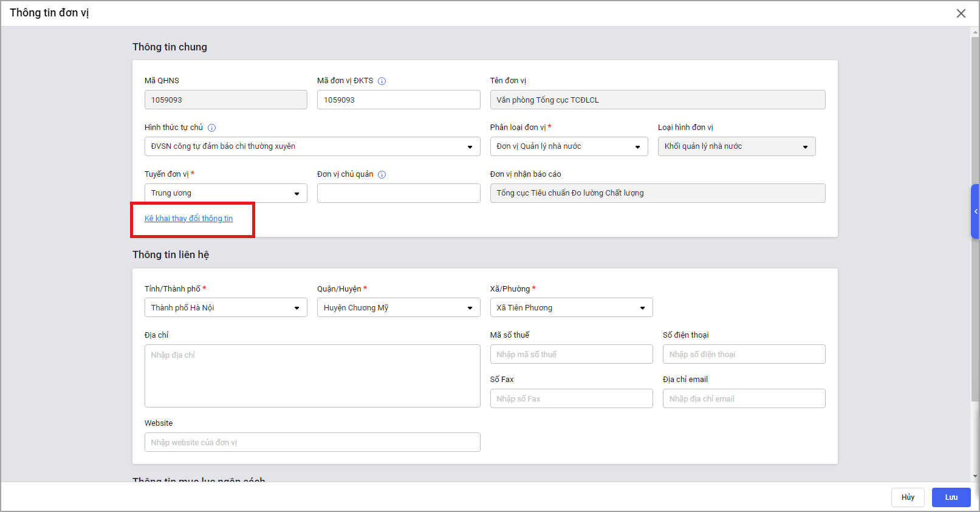The width and height of the screenshot is (980, 512).
Task: Click info icon beside Đơn vị chủ quản
Action: tap(382, 175)
